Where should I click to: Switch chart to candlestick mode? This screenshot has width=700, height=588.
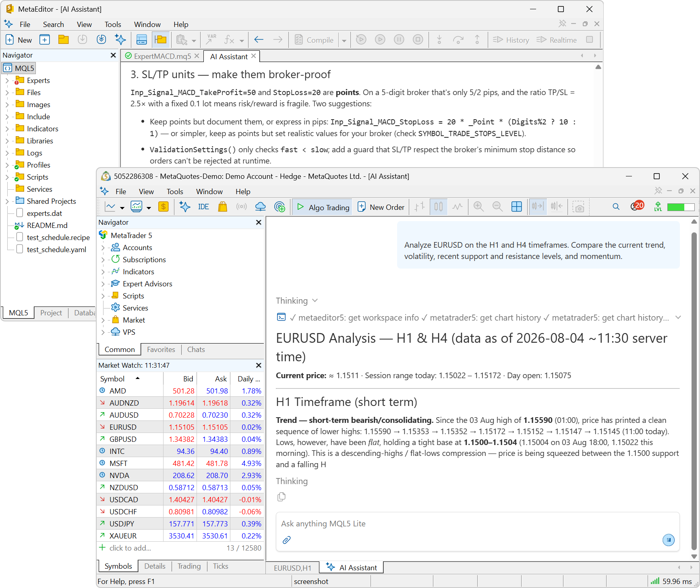point(439,207)
